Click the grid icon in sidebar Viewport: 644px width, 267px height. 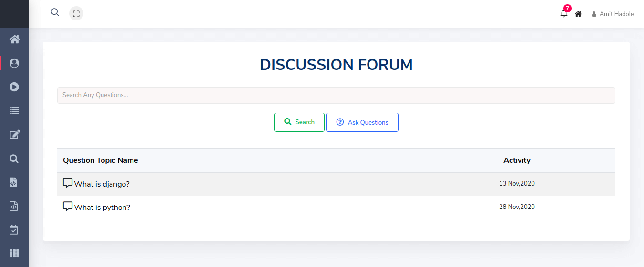14,254
